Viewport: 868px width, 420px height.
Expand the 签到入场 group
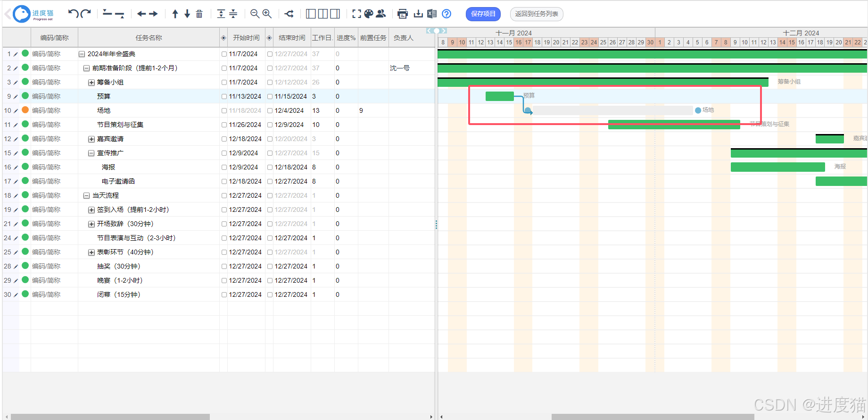[x=91, y=210]
